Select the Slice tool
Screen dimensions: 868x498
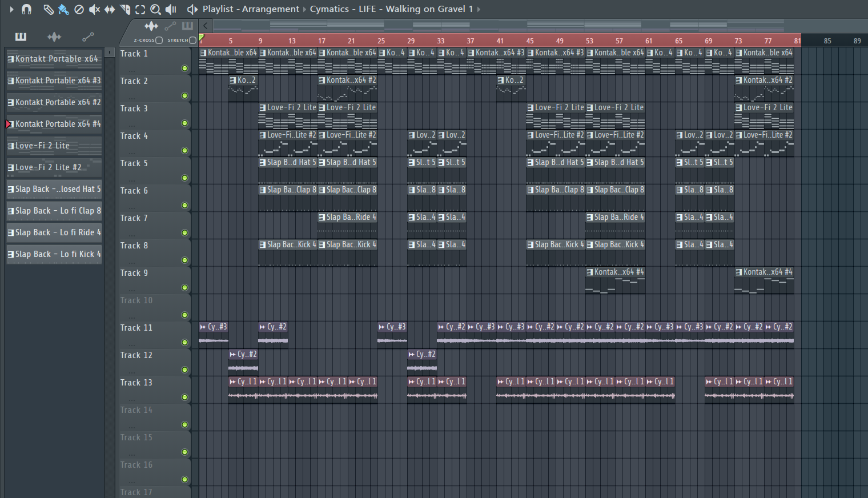coord(125,9)
